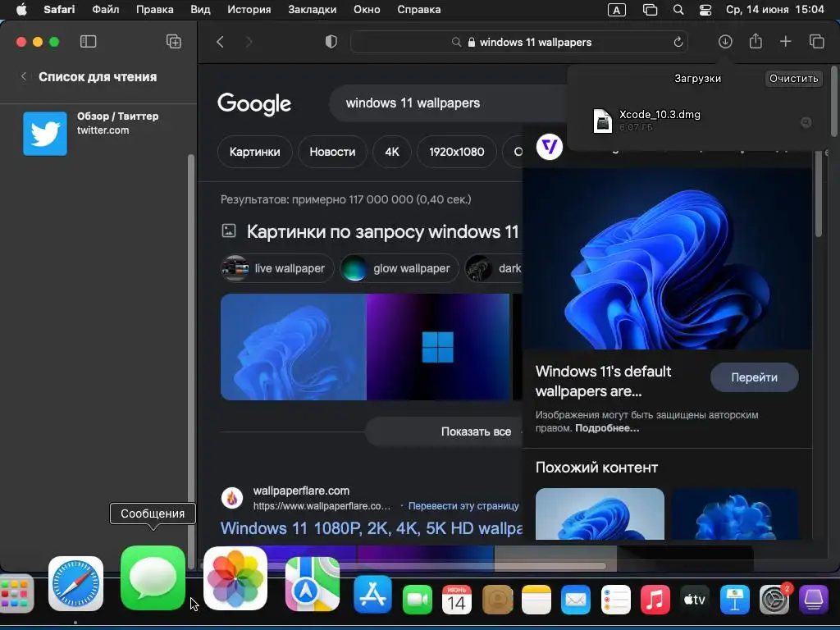Open the purple Windows logo thumbnail
840x630 pixels.
pos(438,347)
